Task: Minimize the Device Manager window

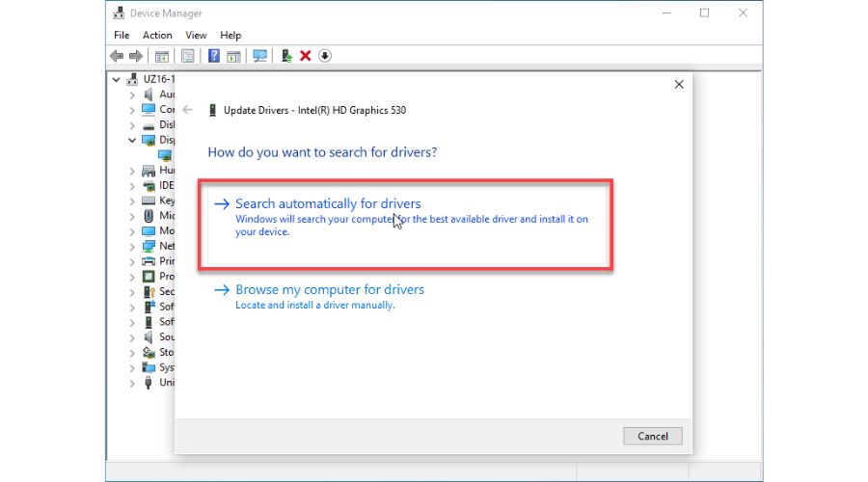Action: [x=666, y=13]
